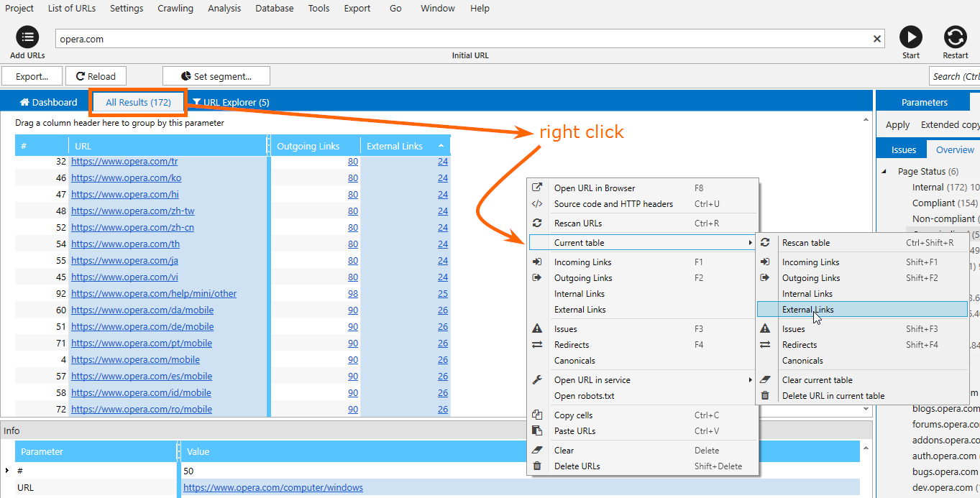Select Canonicals in the Current table submenu
Image resolution: width=980 pixels, height=498 pixels.
802,361
